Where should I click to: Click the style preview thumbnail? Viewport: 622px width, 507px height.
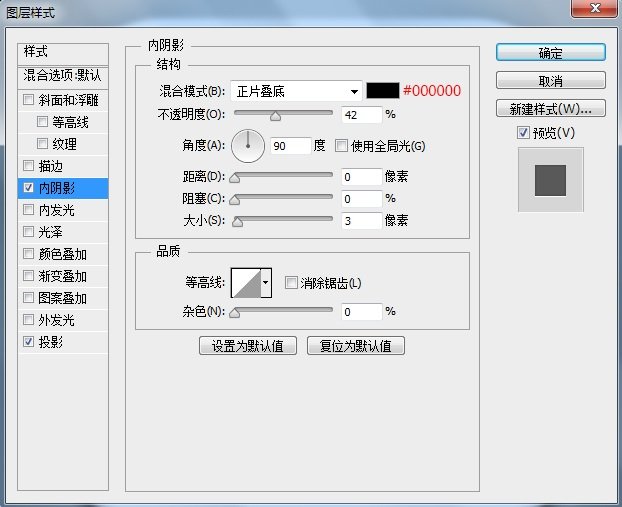pyautogui.click(x=551, y=180)
